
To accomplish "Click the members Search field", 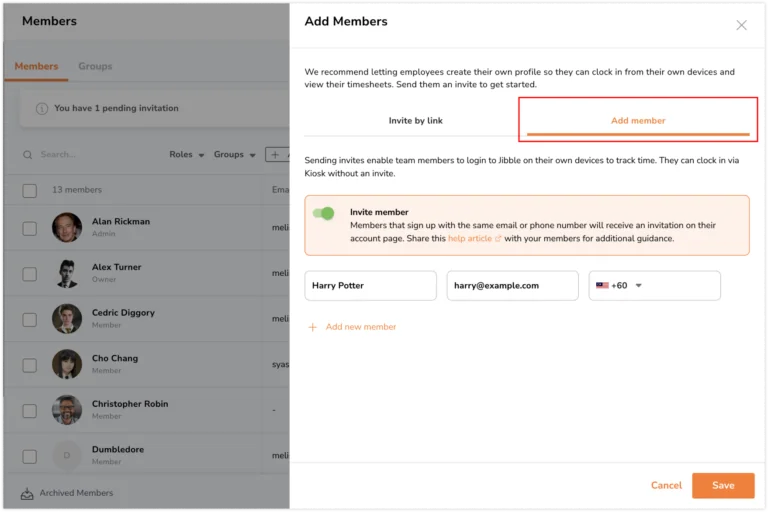I will [x=93, y=154].
